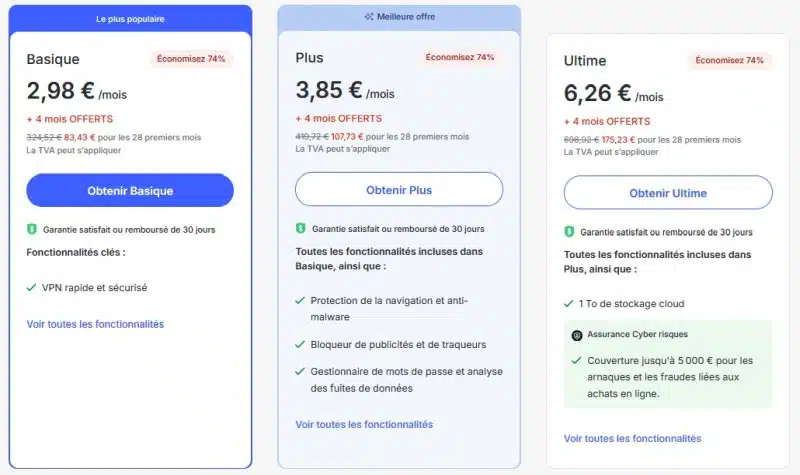Screen dimensions: 800x475
Task: Open Voir toutes les fonctionnalités under Ultime
Action: [633, 438]
